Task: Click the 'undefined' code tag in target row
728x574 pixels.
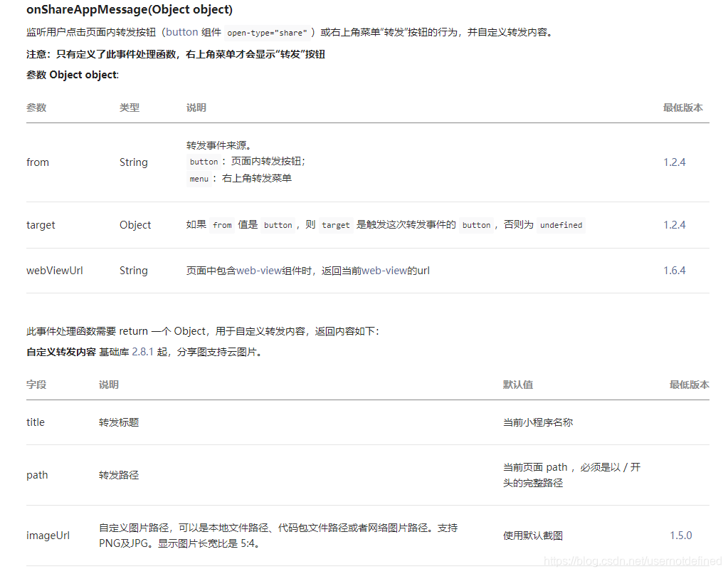Action: click(561, 225)
